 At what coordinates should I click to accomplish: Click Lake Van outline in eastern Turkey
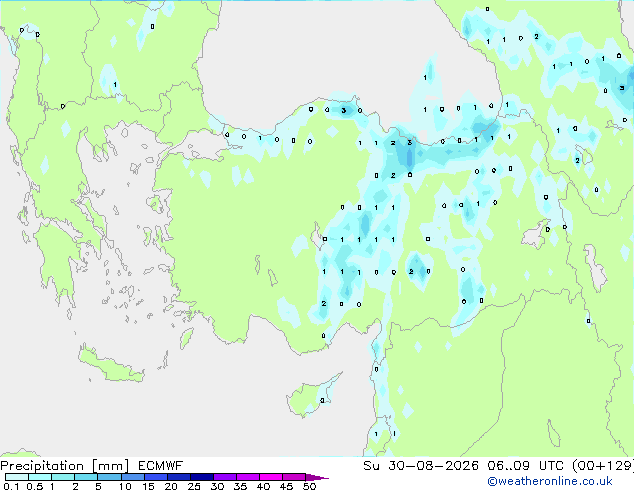536,234
